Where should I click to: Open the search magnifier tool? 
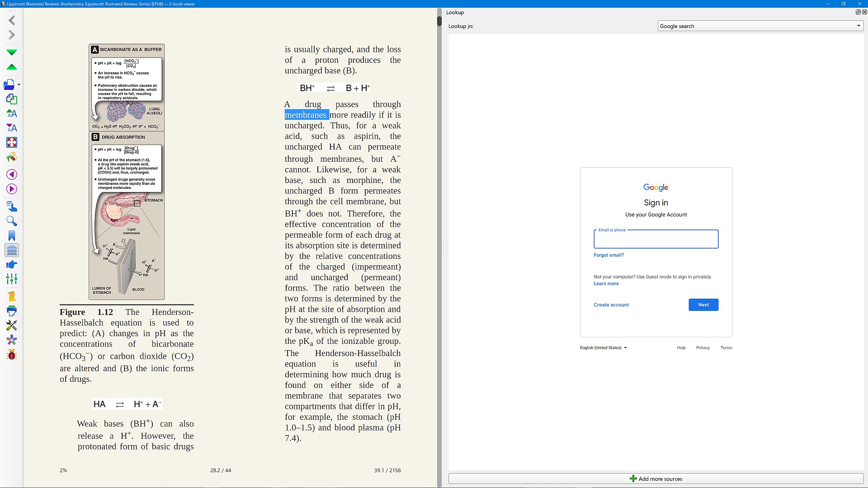pyautogui.click(x=12, y=221)
